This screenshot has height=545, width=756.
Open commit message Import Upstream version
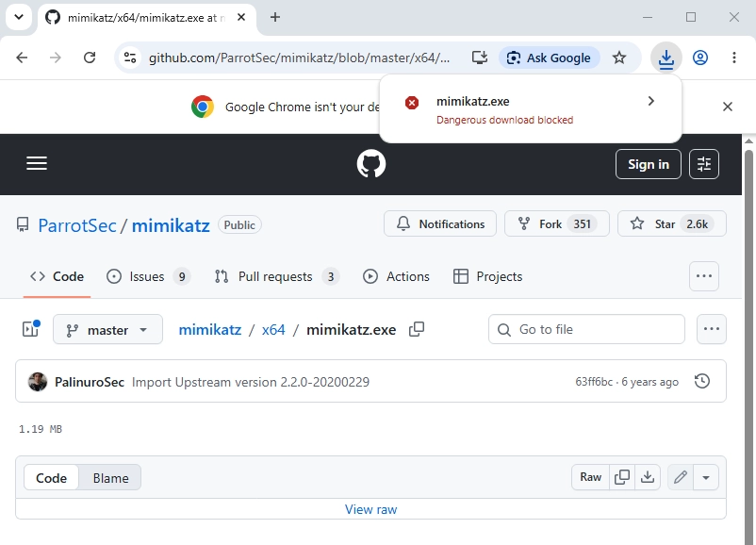(251, 382)
